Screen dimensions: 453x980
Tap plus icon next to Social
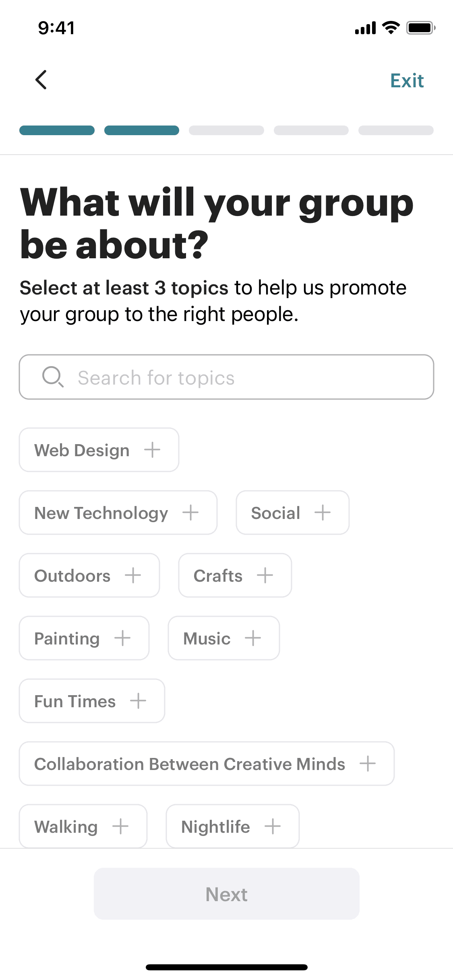pos(323,513)
